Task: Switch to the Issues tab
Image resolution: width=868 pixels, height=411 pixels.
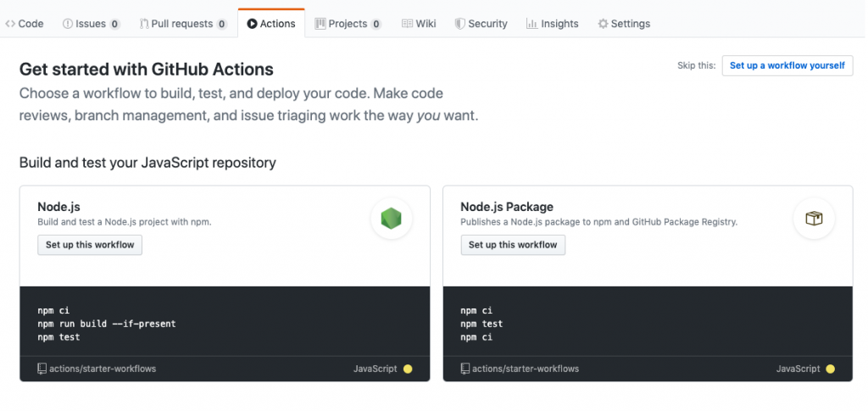Action: (92, 24)
